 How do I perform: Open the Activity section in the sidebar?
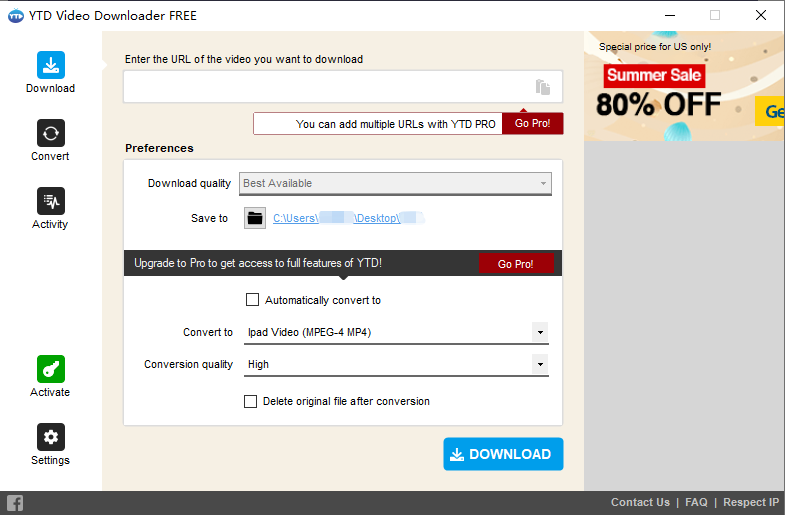click(x=51, y=208)
